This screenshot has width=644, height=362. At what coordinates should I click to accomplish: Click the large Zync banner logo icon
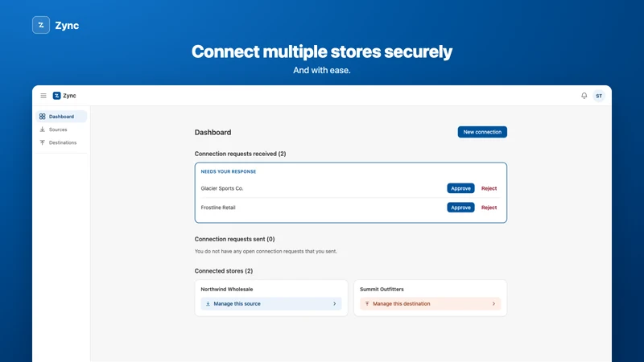pos(41,25)
